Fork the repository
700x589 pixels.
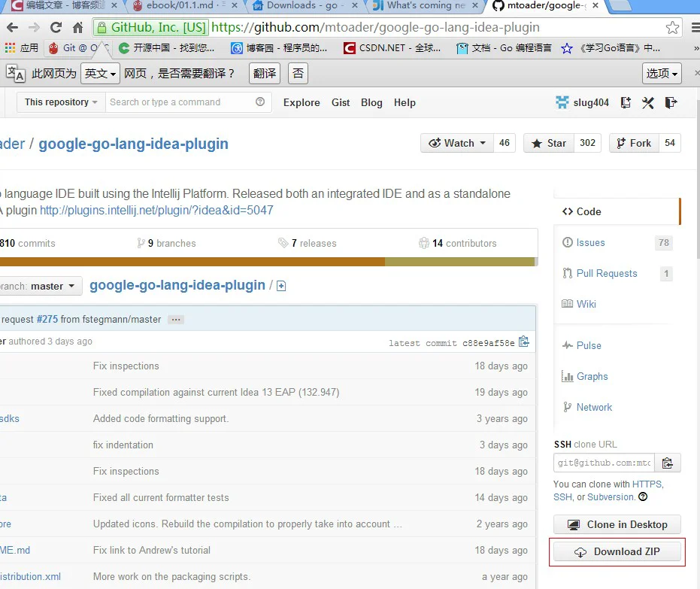pos(634,144)
